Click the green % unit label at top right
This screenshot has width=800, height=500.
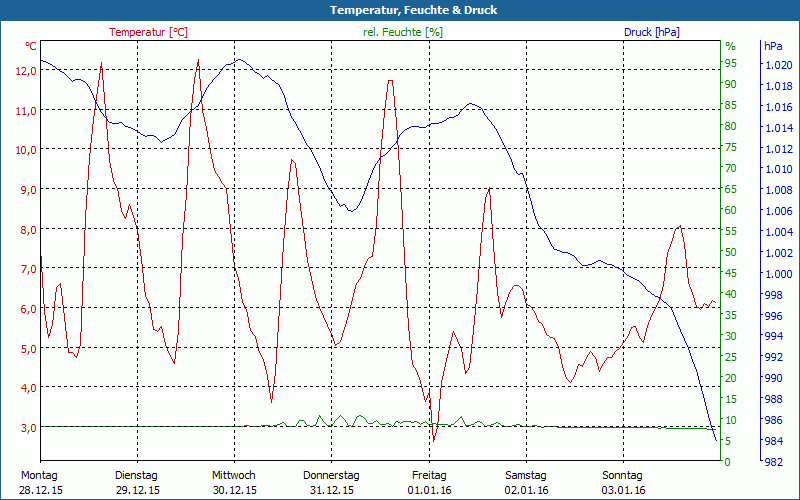tap(730, 47)
